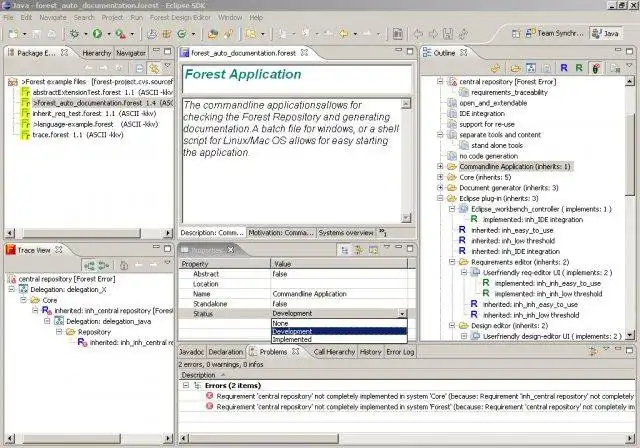
Task: Click the Outline vertical scrollbar down arrow
Action: (x=629, y=335)
